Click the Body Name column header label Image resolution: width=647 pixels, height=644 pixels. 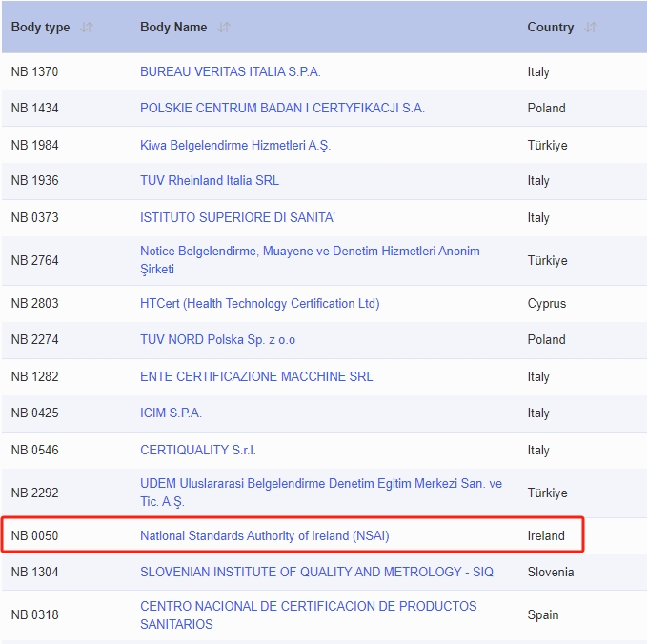[x=173, y=28]
